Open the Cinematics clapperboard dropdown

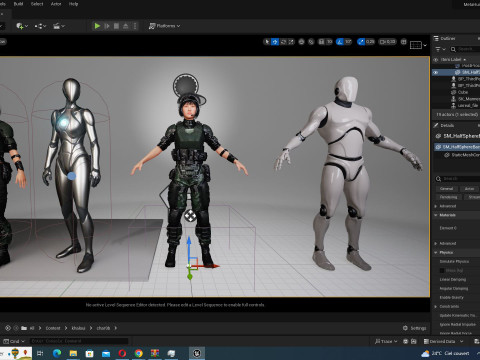tap(59, 26)
